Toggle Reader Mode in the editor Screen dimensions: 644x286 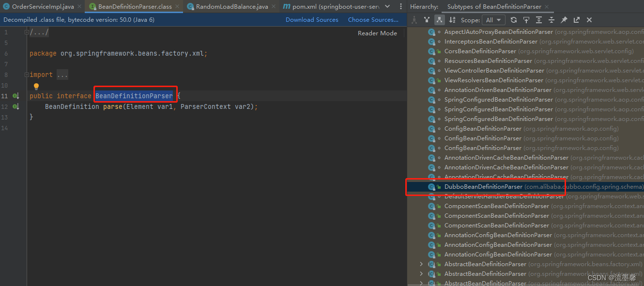click(x=377, y=33)
